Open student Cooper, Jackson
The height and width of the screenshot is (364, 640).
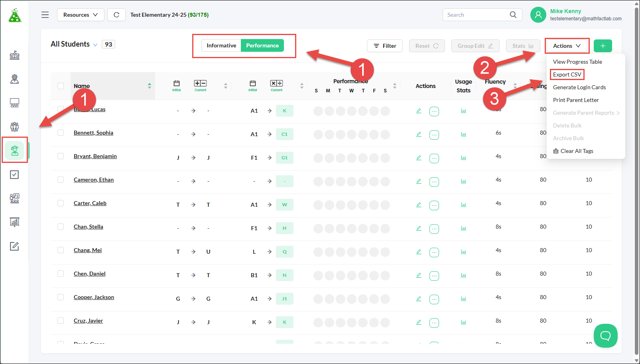[x=94, y=297]
